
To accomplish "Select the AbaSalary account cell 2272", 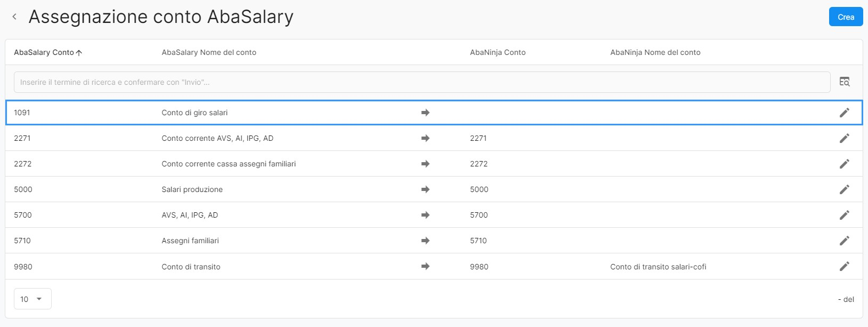I will [23, 164].
